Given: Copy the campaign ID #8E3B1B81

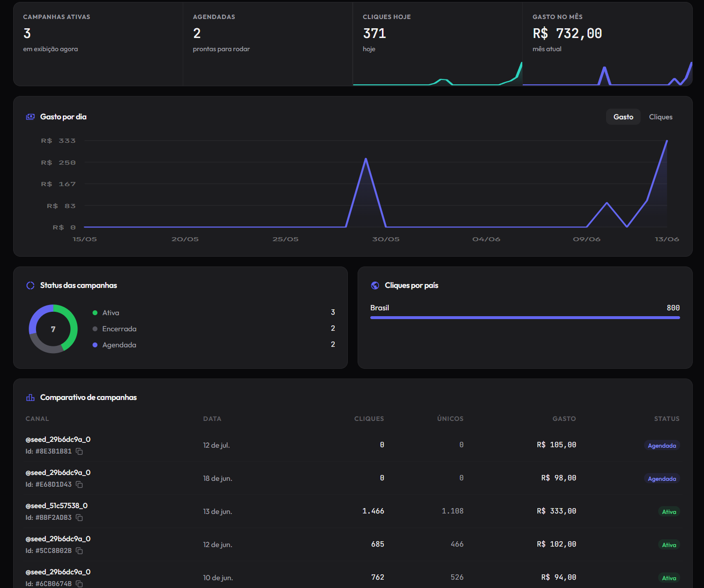Looking at the screenshot, I should tap(79, 452).
